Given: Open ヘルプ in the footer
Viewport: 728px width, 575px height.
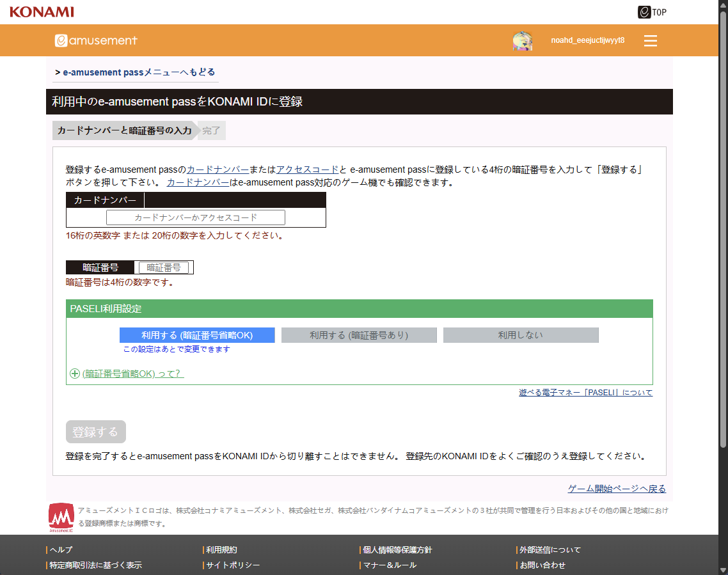Looking at the screenshot, I should coord(61,550).
